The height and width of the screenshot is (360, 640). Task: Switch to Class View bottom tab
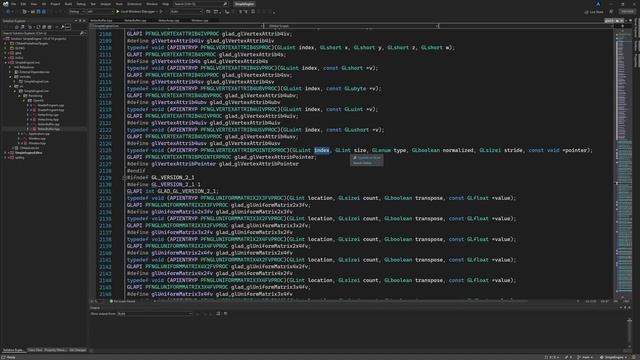35,350
